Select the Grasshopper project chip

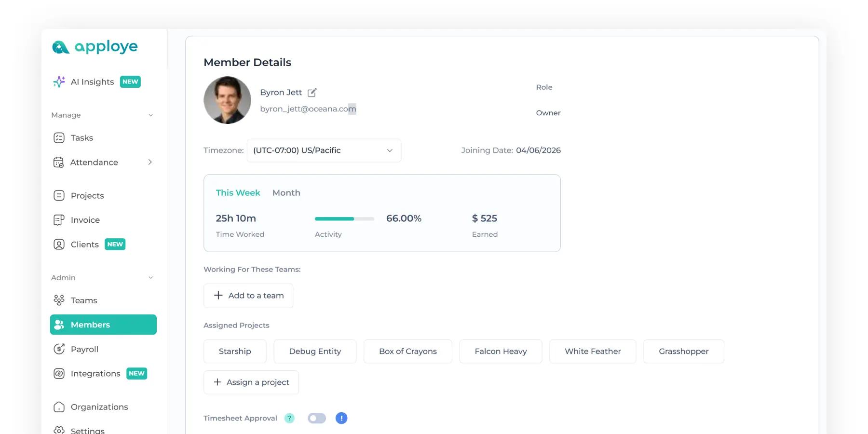684,352
